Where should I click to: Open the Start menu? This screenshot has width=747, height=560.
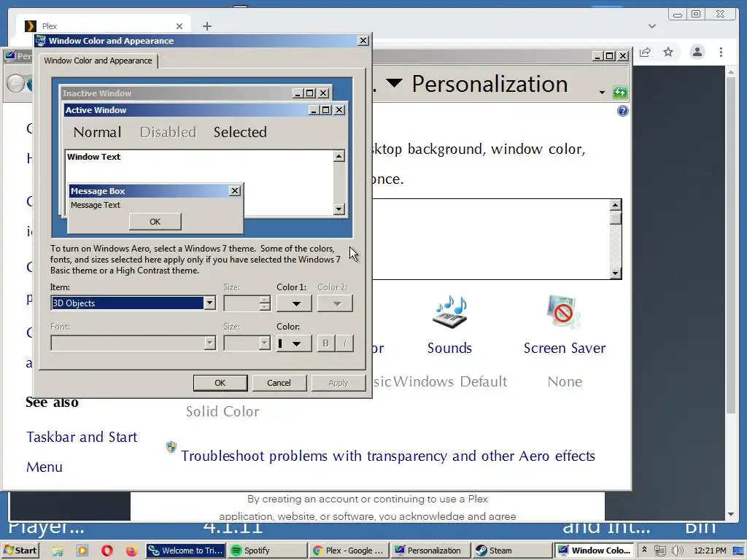pyautogui.click(x=20, y=551)
